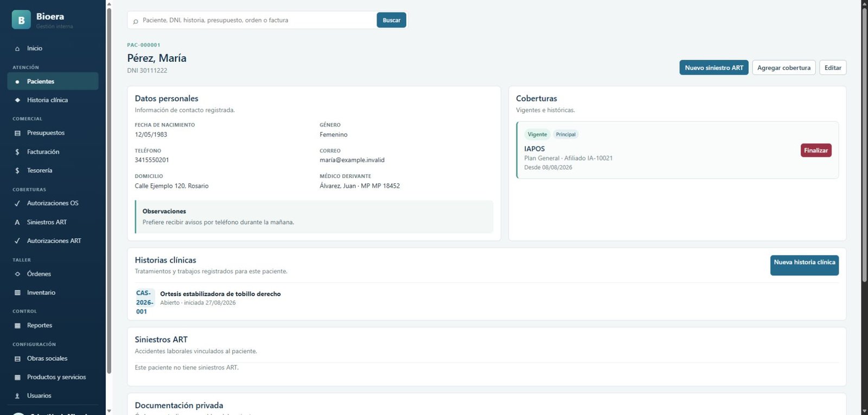Screen dimensions: 868x415
Task: Click the Inicio home icon
Action: pyautogui.click(x=17, y=49)
